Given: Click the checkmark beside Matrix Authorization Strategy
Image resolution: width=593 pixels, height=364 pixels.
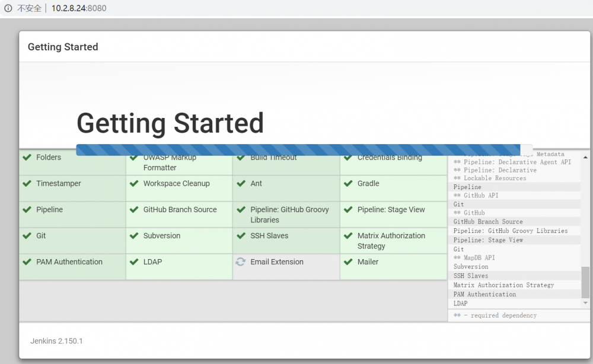Looking at the screenshot, I should 347,236.
